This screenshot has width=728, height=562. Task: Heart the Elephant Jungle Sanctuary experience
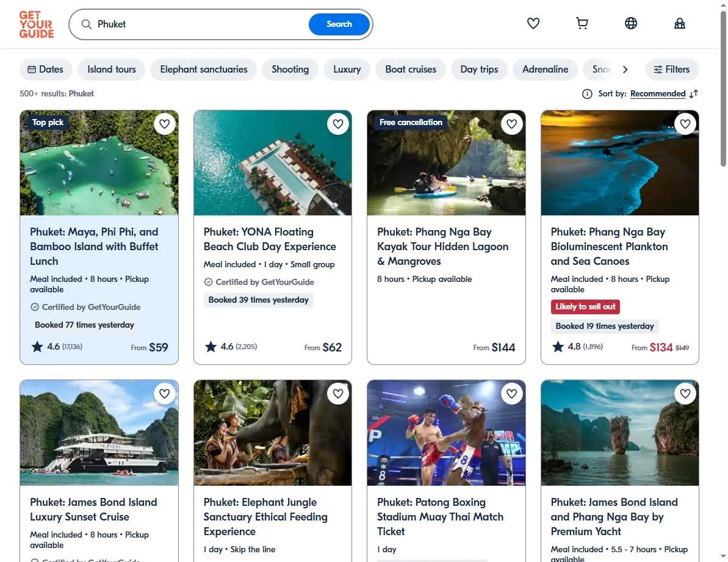[x=338, y=394]
